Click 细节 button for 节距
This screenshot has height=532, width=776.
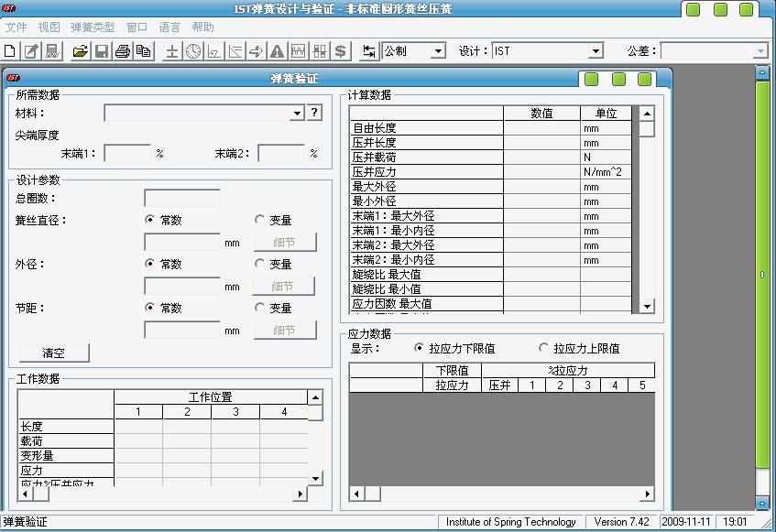pyautogui.click(x=285, y=331)
